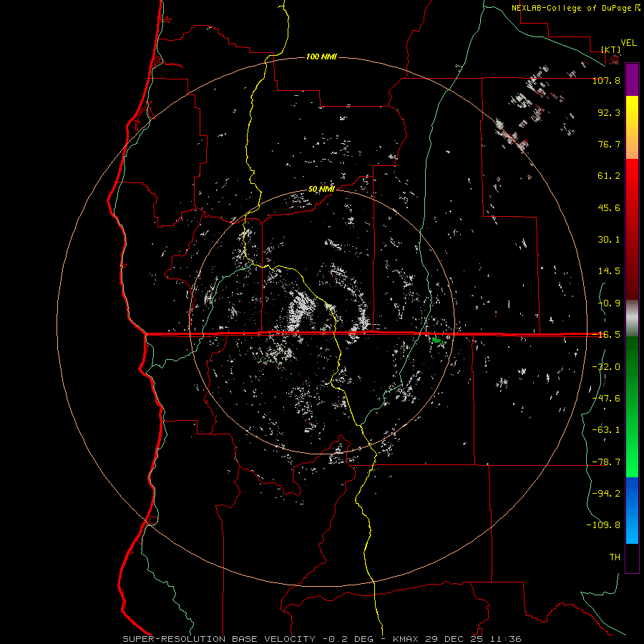644x644 pixels.
Task: Click the VEL legend title
Action: (628, 43)
